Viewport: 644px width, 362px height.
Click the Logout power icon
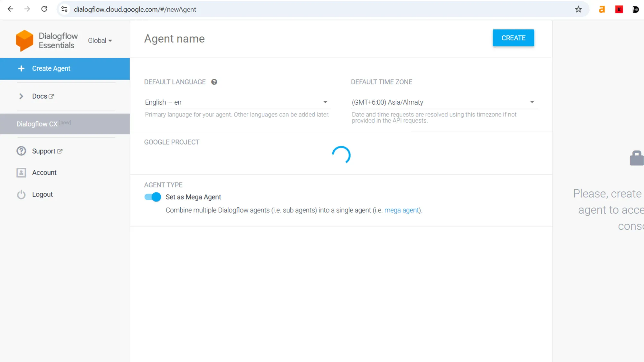tap(21, 195)
